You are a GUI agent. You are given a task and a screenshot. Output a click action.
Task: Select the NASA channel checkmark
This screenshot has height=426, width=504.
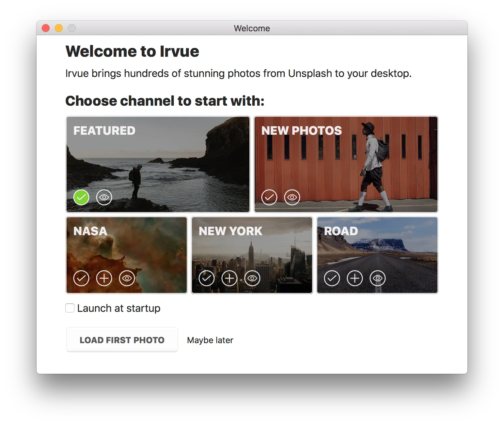click(81, 278)
